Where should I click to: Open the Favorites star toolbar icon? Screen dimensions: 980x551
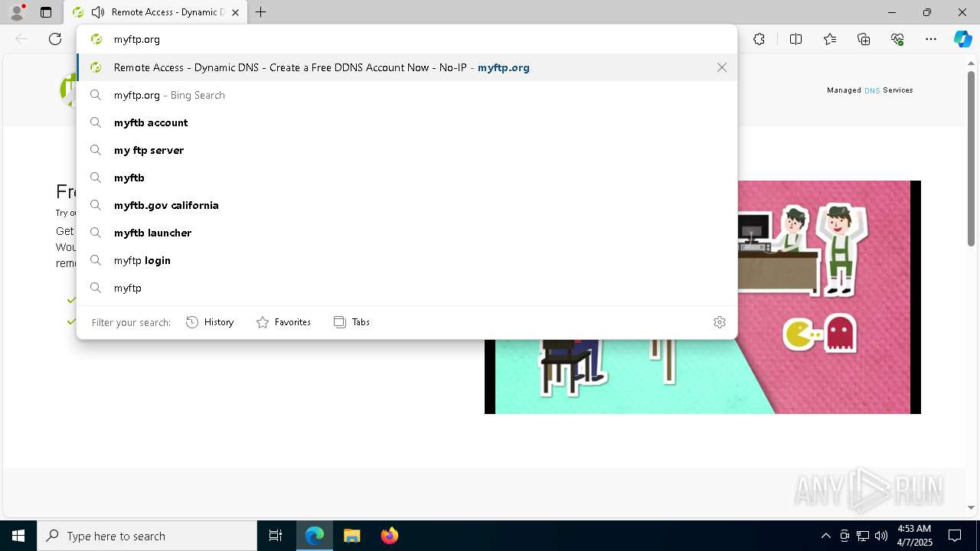tap(830, 39)
